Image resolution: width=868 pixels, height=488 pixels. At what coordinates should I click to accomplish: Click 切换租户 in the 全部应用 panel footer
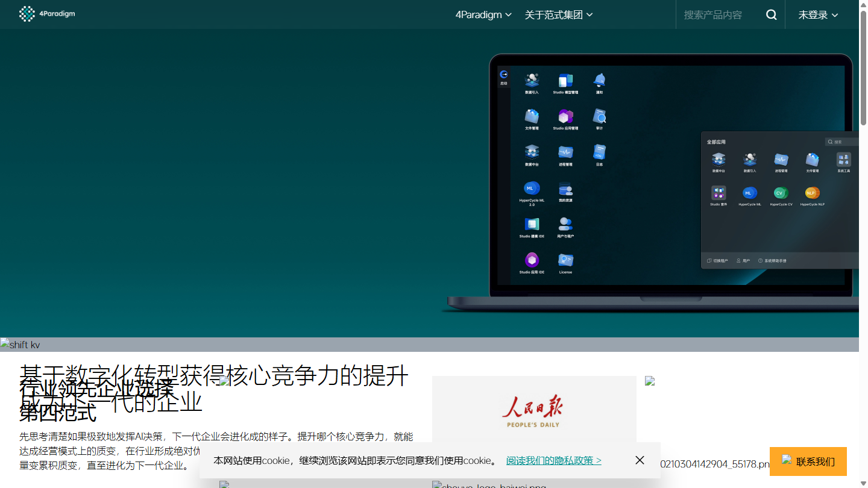coord(717,261)
